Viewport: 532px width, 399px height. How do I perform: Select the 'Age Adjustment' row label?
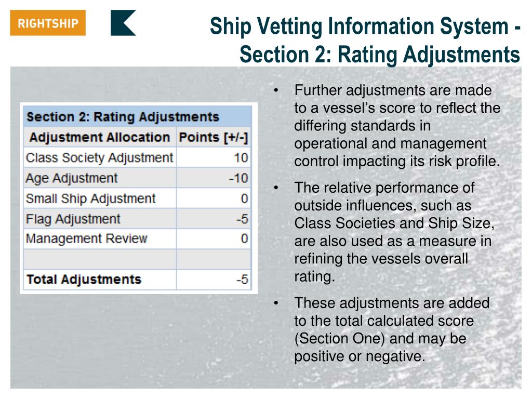click(72, 178)
